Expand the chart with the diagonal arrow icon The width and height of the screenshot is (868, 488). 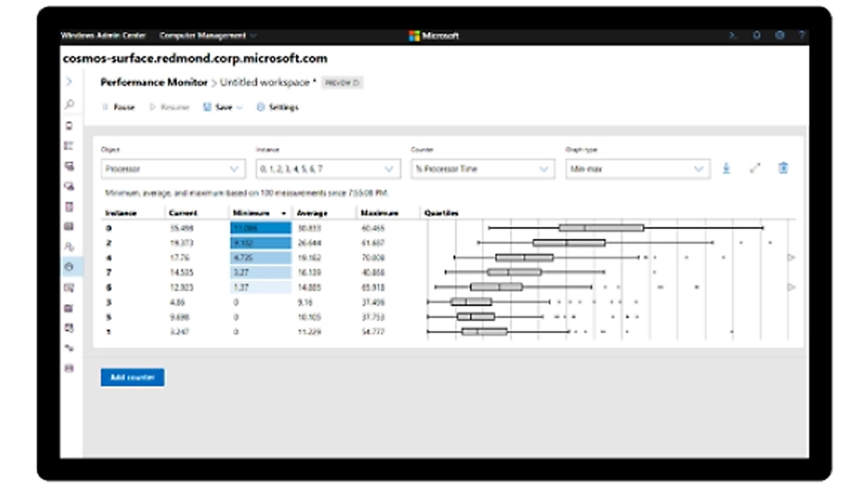click(755, 169)
